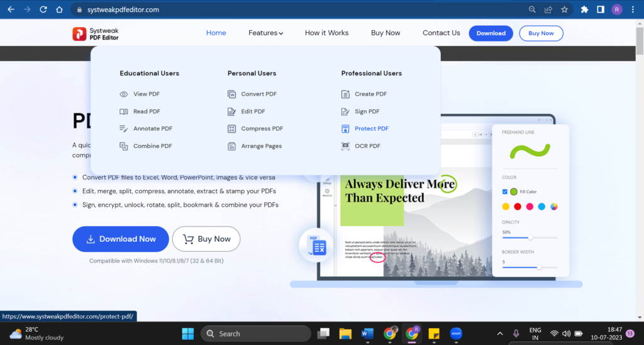The width and height of the screenshot is (644, 345).
Task: Click Buy Now button with cart
Action: pos(206,239)
